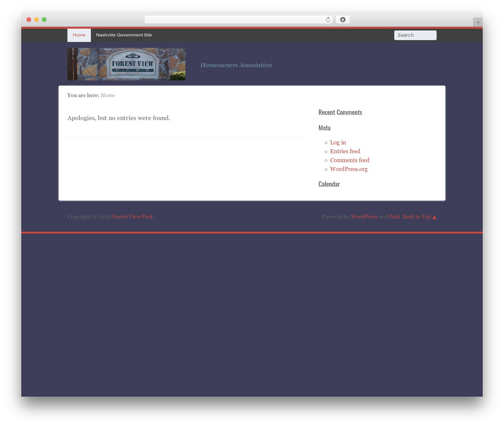Minimize the window with the yellow button
Viewport: 504px width, 427px height.
pyautogui.click(x=37, y=20)
